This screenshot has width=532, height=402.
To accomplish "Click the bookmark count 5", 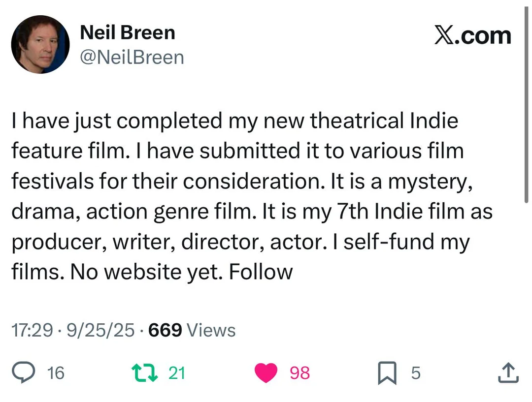I will pos(416,373).
